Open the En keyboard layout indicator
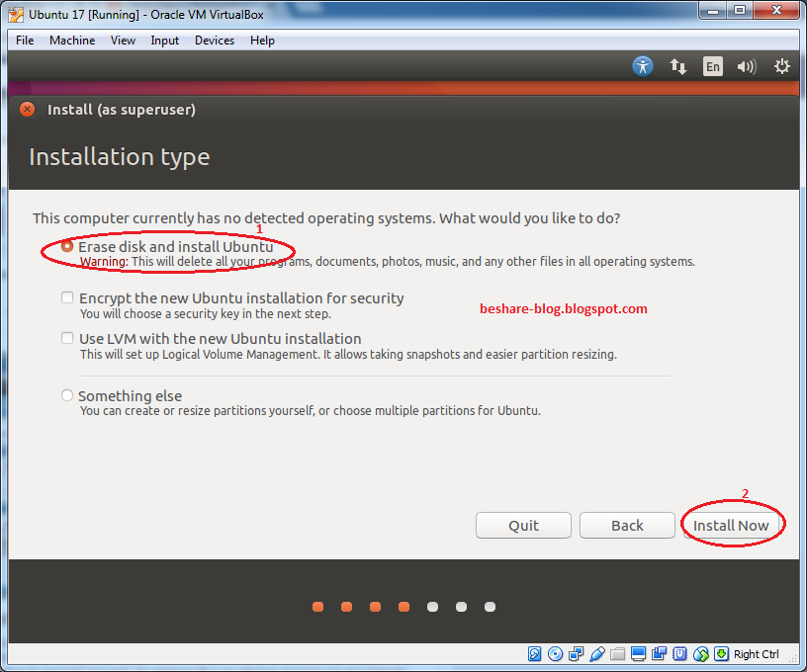The width and height of the screenshot is (807, 672). tap(713, 66)
